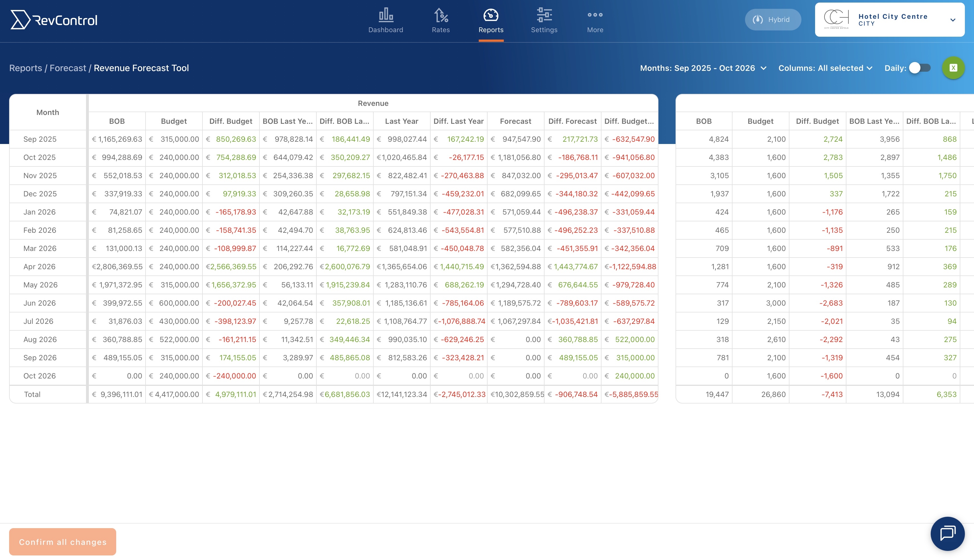This screenshot has width=974, height=560.
Task: Click the Reports gauge icon
Action: point(491,15)
